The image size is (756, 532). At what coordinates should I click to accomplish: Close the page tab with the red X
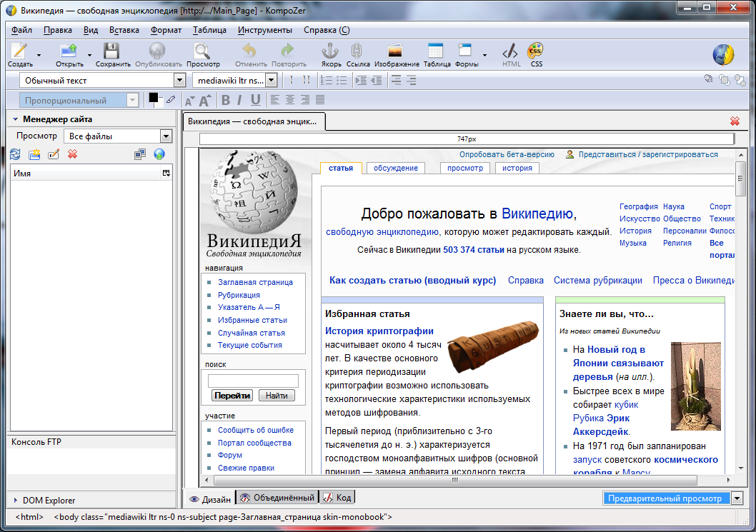point(735,121)
